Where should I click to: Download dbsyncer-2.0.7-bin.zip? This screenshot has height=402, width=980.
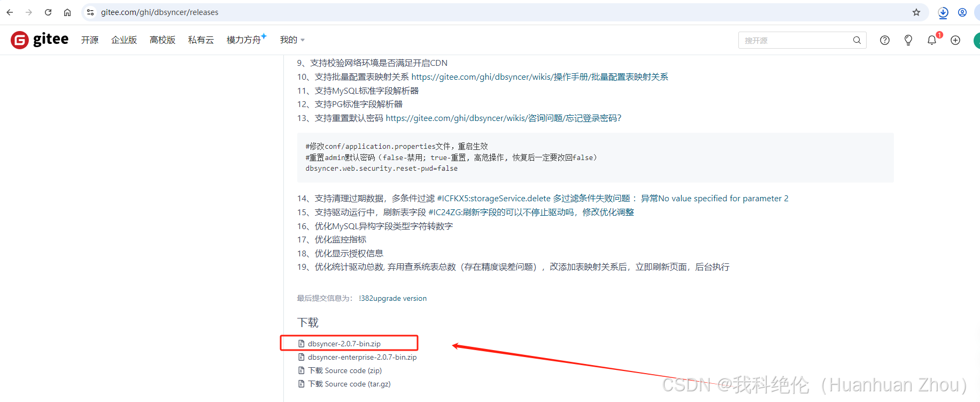click(x=344, y=344)
